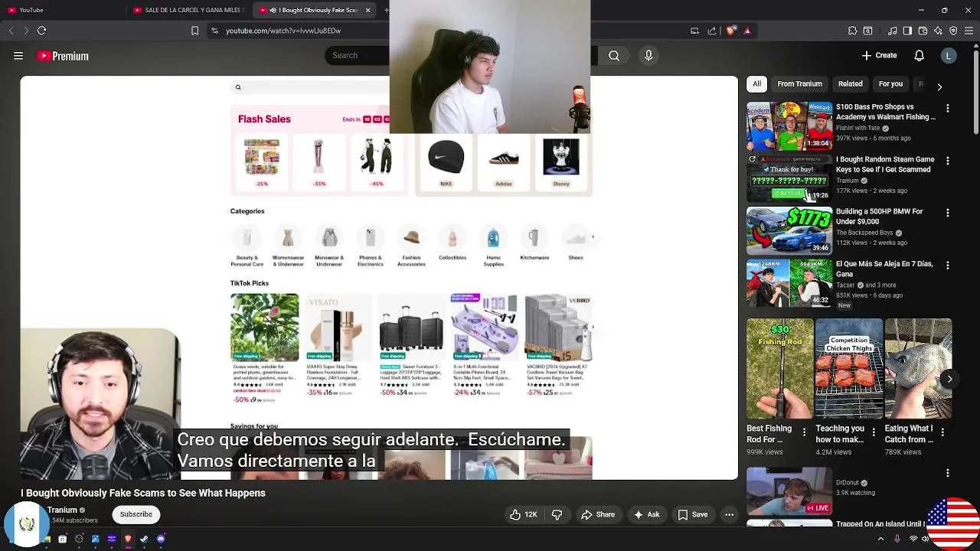Open the Brave Shields lion icon
980x551 pixels.
tap(731, 31)
